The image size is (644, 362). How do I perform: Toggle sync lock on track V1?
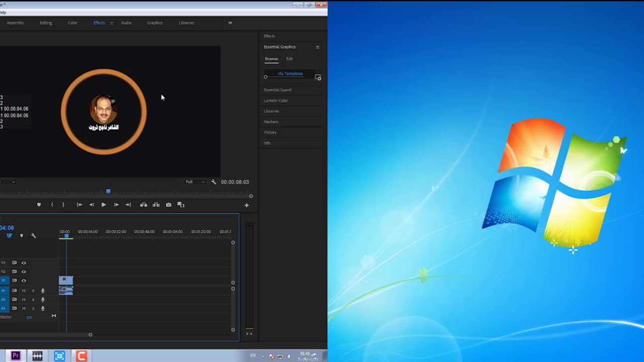(14, 281)
